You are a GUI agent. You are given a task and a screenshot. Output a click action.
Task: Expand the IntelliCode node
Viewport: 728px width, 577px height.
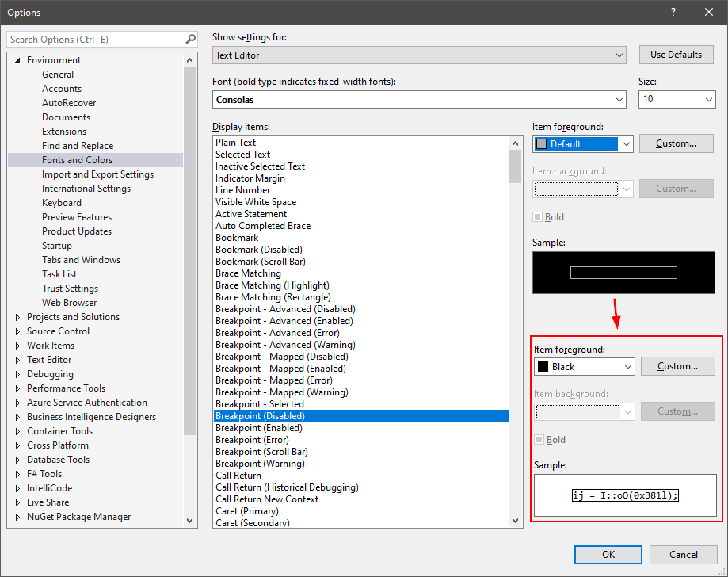click(x=17, y=489)
